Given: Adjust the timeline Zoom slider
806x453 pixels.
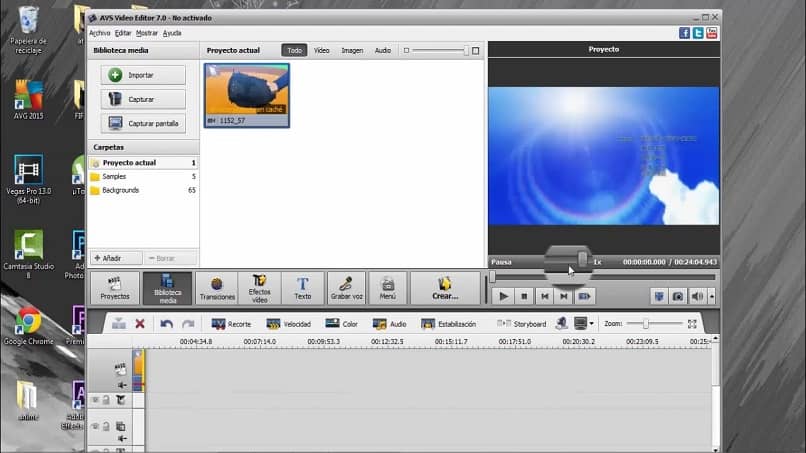Looking at the screenshot, I should tap(646, 323).
